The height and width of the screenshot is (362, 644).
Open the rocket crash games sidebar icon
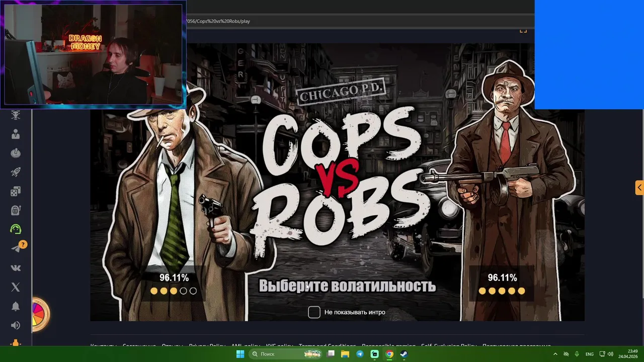[16, 172]
